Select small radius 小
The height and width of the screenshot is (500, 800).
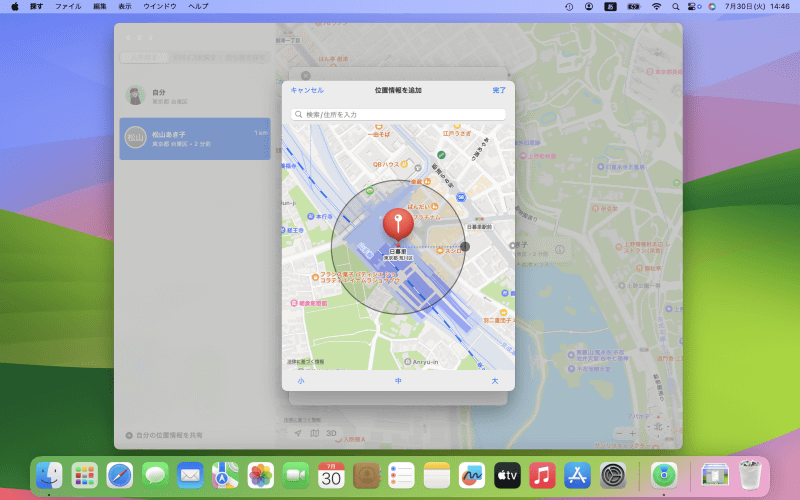(301, 381)
